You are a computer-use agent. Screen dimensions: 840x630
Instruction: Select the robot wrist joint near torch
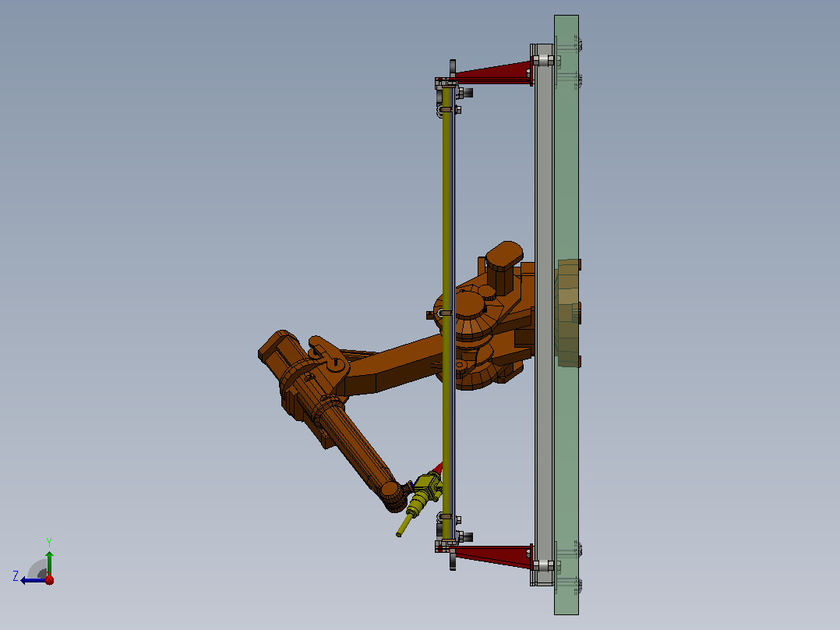pyautogui.click(x=392, y=496)
